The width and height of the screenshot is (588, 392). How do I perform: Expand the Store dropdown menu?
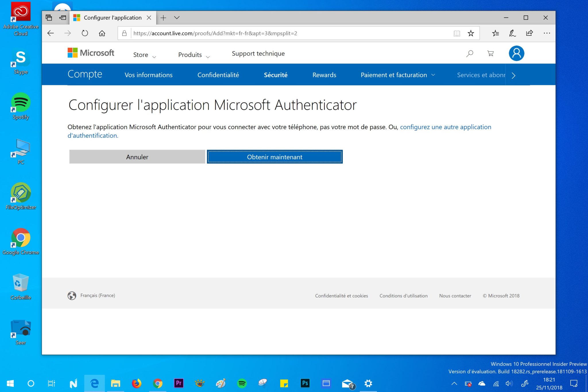pyautogui.click(x=144, y=55)
